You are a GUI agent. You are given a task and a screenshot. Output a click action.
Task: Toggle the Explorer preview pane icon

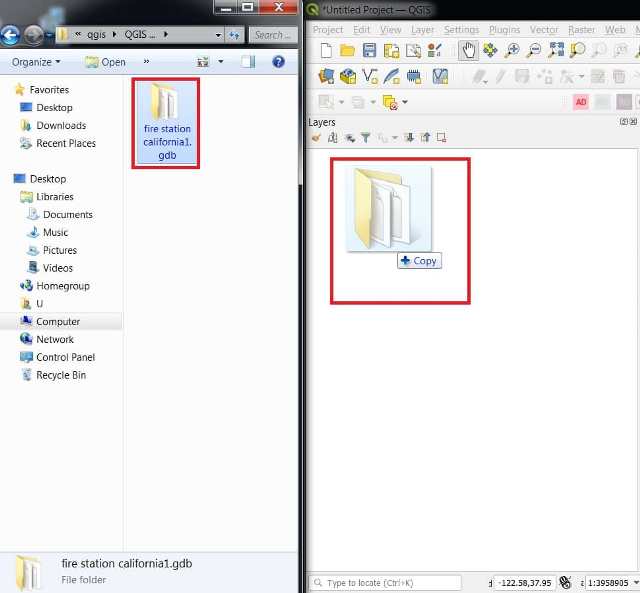click(248, 62)
